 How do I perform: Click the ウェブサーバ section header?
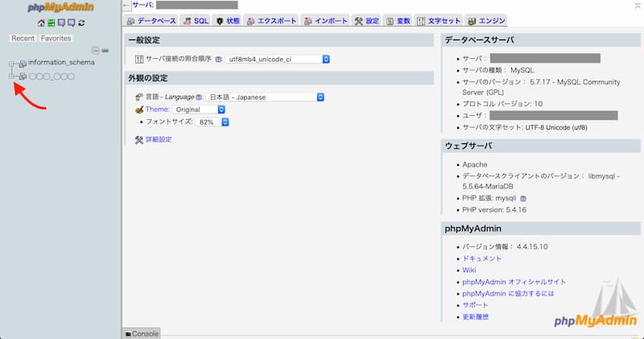pos(541,146)
